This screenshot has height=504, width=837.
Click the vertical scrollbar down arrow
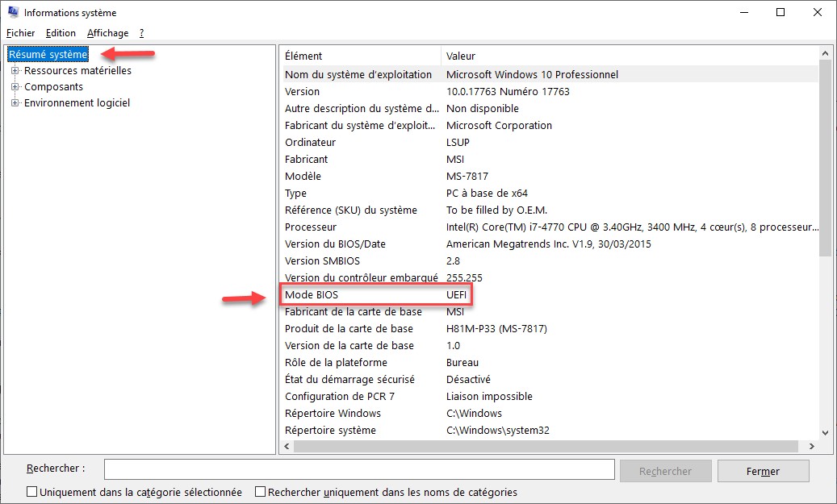(x=825, y=432)
